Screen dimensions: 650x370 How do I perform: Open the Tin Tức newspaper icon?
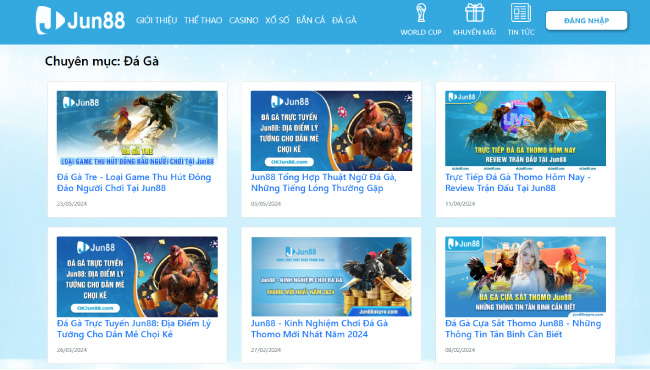521,13
